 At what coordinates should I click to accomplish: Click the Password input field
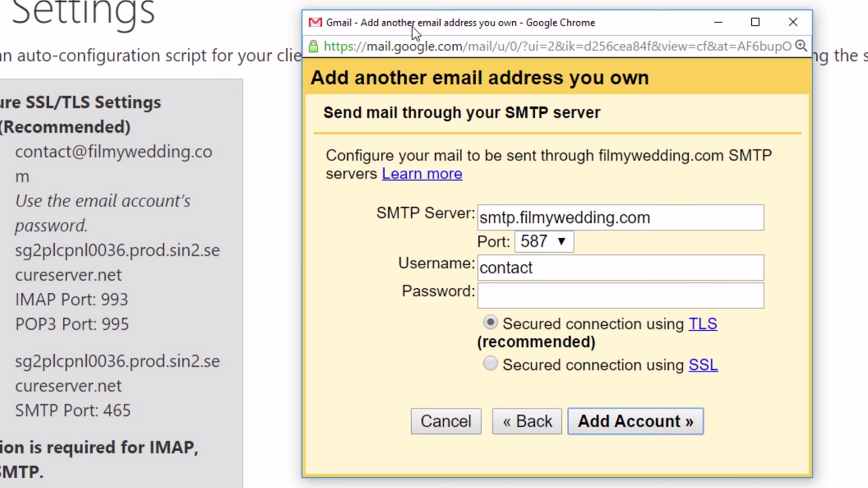coord(621,296)
